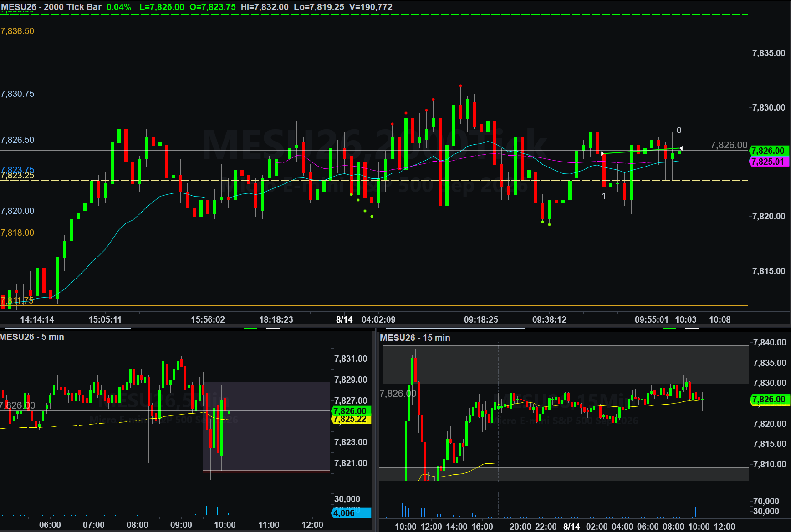Click the 06:00 label on 15 min time axis
The image size is (791, 532).
[x=648, y=527]
